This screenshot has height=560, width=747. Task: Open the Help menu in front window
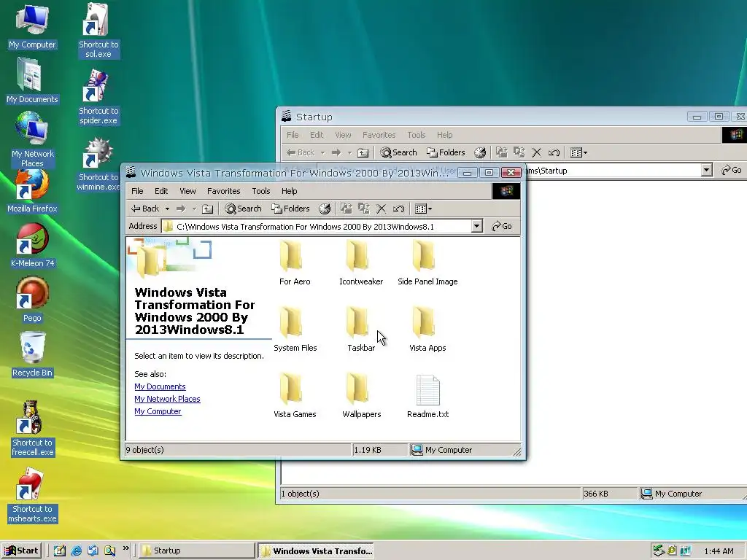tap(289, 191)
